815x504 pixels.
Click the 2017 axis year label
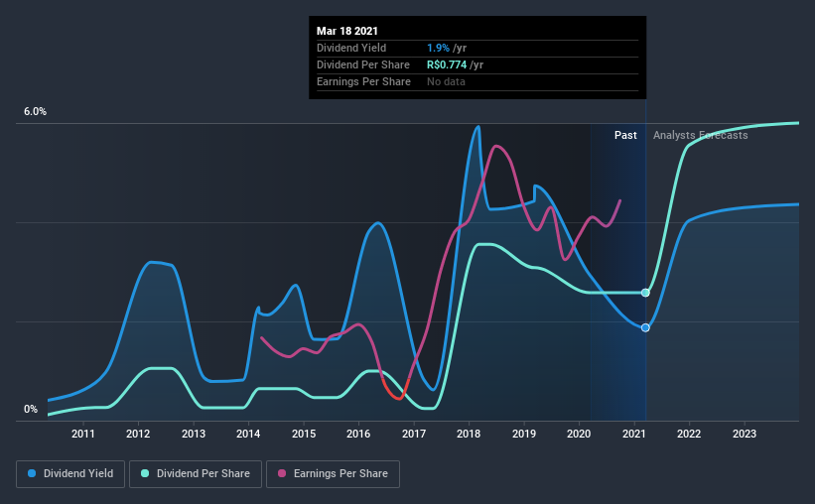414,434
